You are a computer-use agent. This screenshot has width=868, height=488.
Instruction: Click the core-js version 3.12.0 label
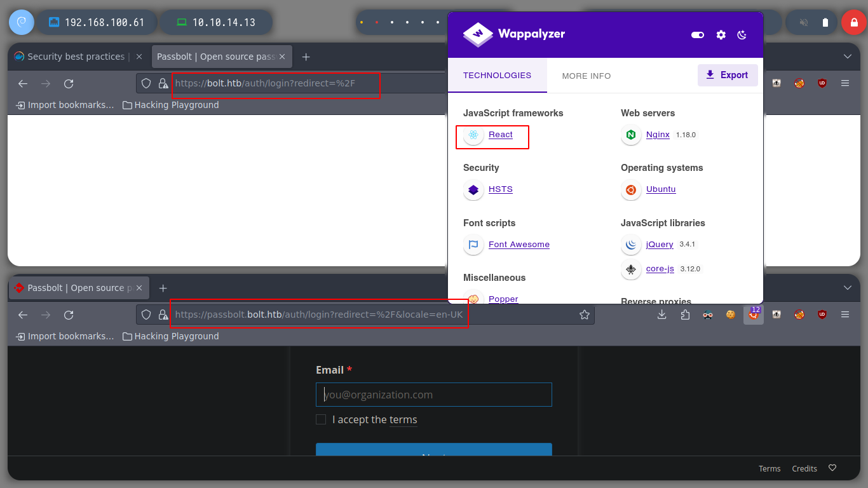(690, 269)
